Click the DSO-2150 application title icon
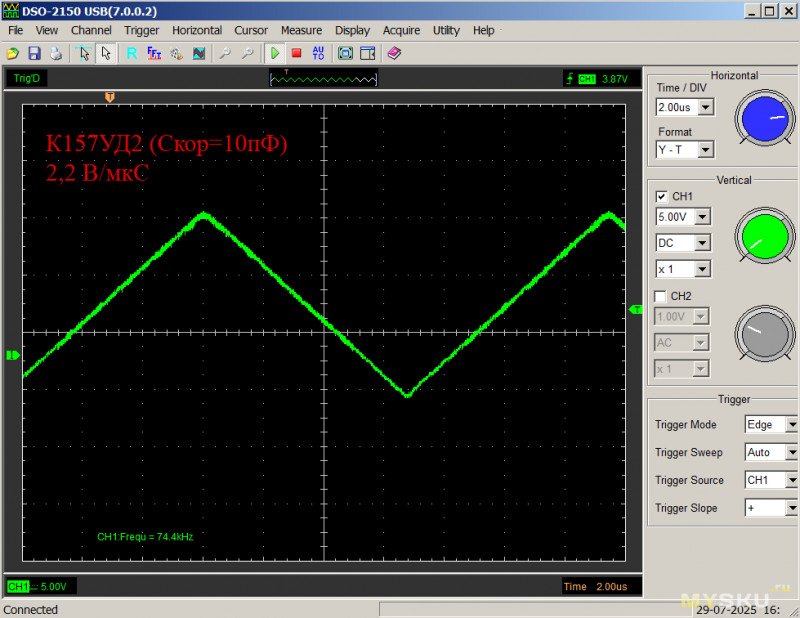This screenshot has height=618, width=800. click(x=11, y=11)
